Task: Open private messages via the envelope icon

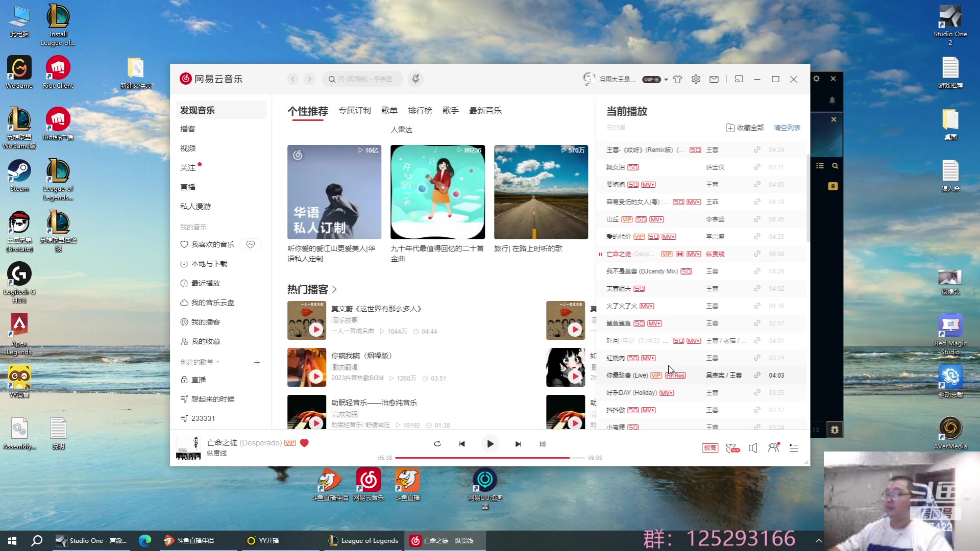Action: click(x=714, y=80)
